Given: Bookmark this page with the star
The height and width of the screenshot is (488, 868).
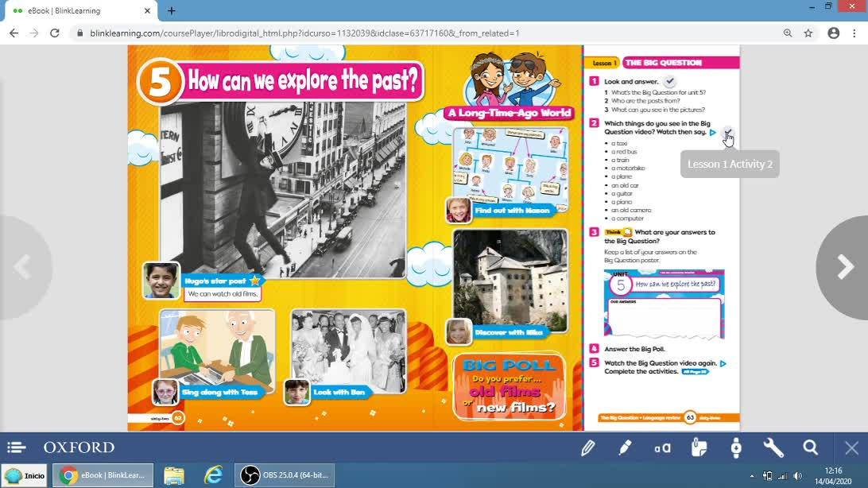Looking at the screenshot, I should pyautogui.click(x=808, y=33).
